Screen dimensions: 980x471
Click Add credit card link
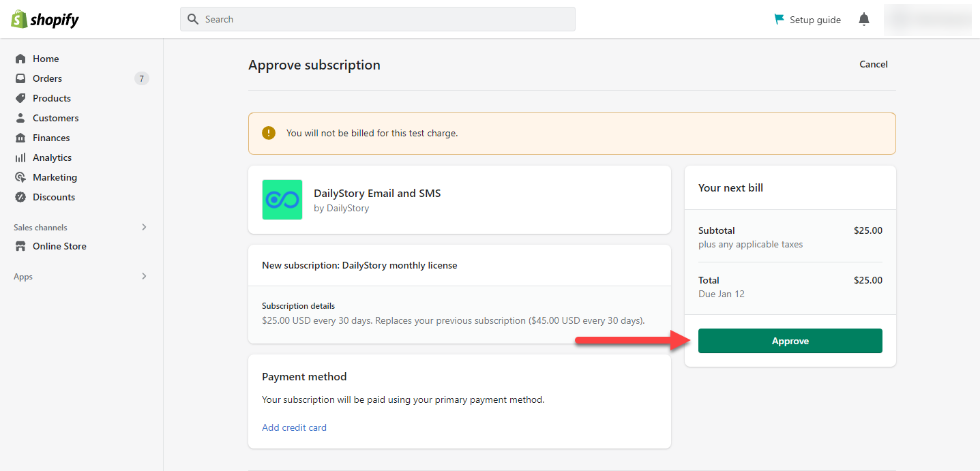294,427
